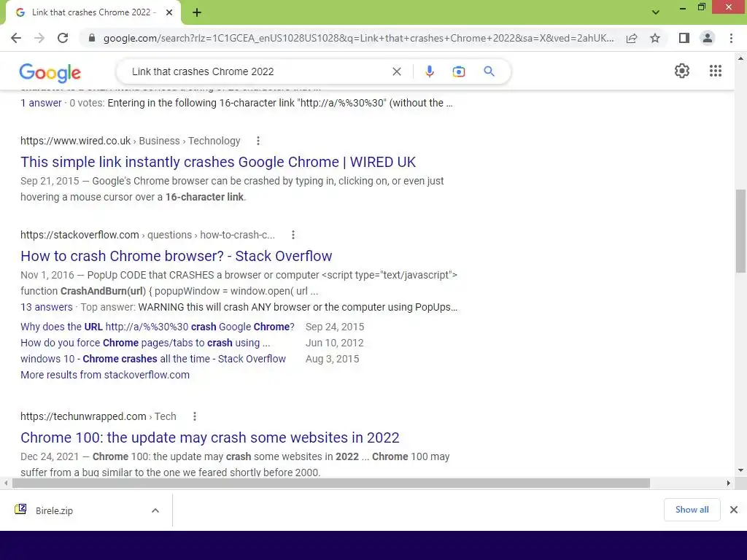Open 'How do you force Chrome pages/tabs' link
747x560 pixels.
(x=145, y=343)
